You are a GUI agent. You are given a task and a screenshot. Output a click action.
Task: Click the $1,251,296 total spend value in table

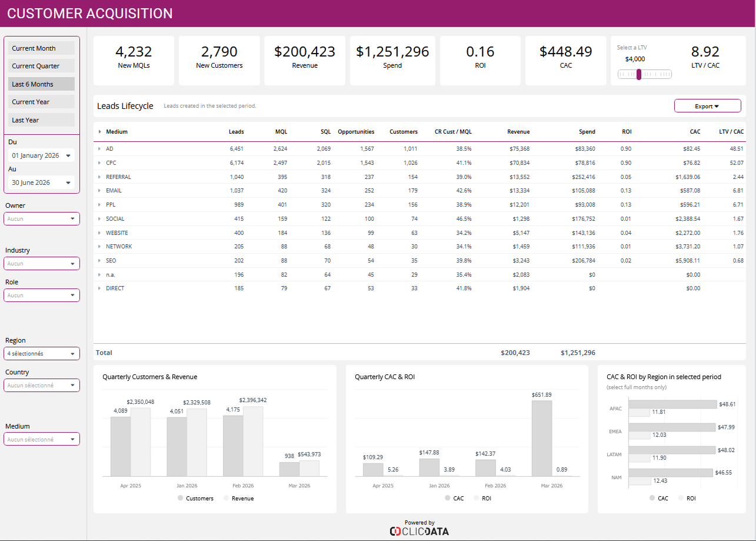(x=578, y=353)
